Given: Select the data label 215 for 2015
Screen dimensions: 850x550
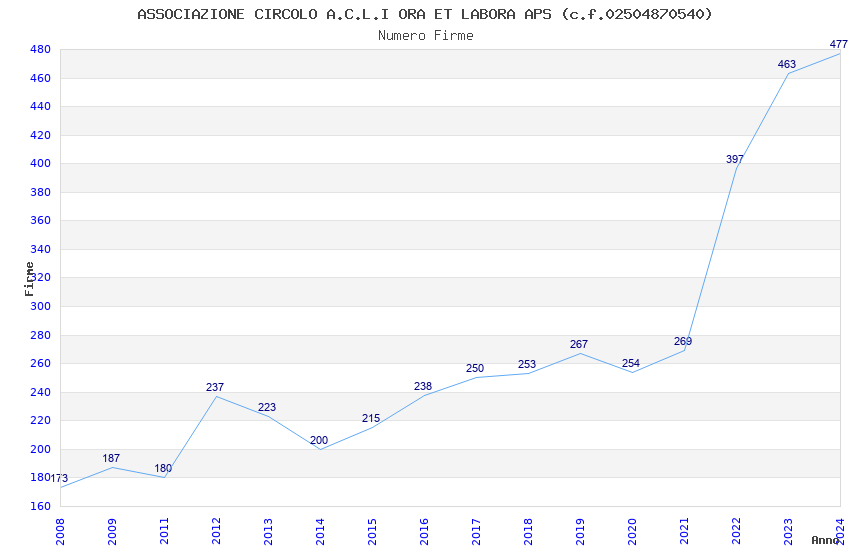Looking at the screenshot, I should (x=371, y=418).
